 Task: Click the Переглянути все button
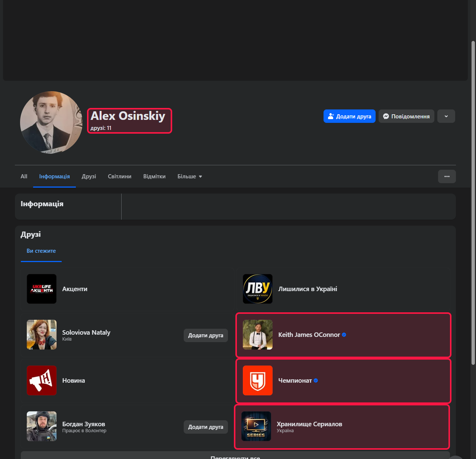[x=235, y=456]
